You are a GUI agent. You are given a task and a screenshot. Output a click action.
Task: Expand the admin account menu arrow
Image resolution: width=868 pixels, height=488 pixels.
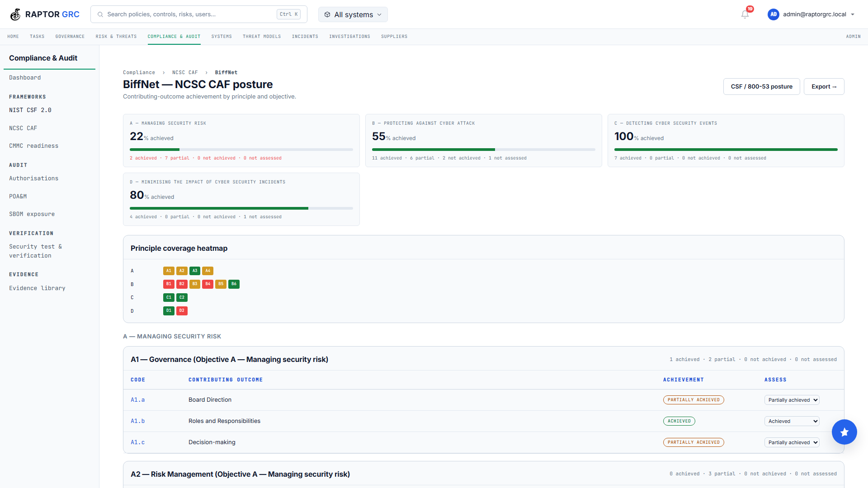(853, 14)
